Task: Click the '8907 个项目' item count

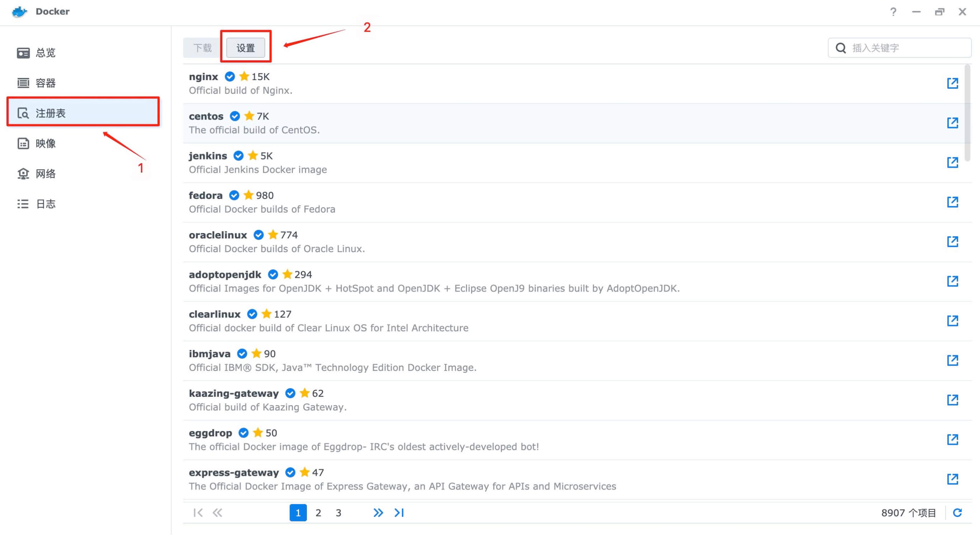Action: 909,513
